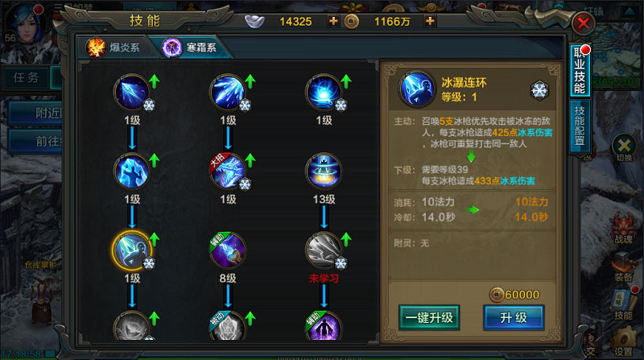Add more silver ingots with plus button
This screenshot has width=644, height=360.
click(333, 21)
